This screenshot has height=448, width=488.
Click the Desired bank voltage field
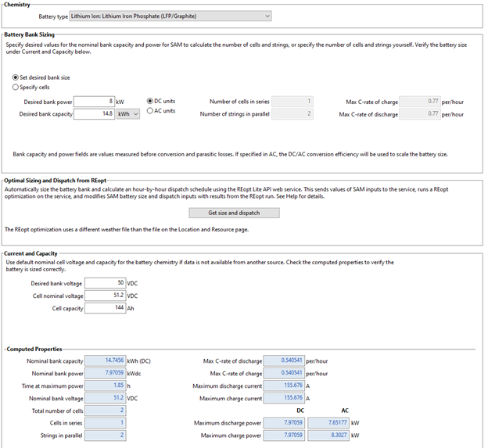pos(104,283)
